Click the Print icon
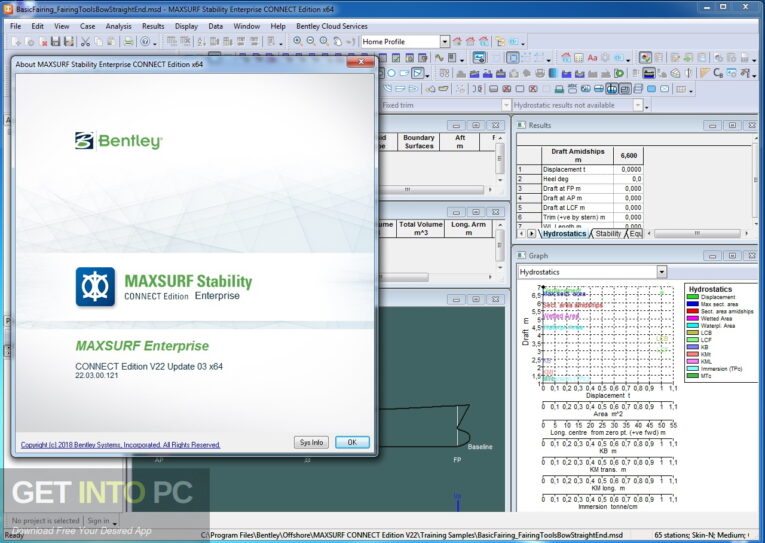 [x=128, y=42]
